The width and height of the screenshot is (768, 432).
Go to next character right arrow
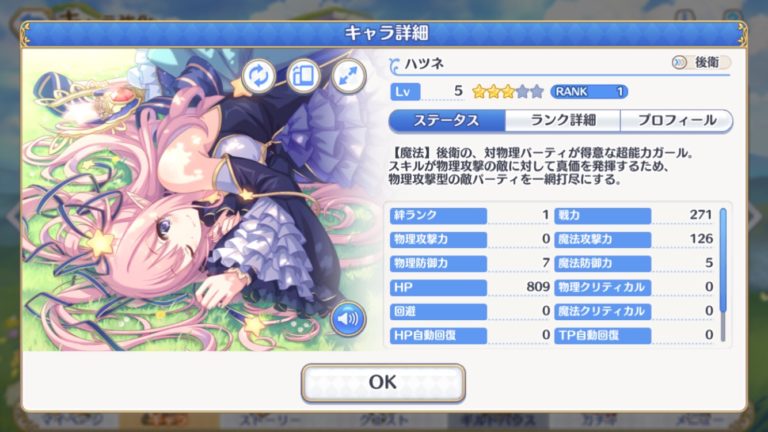pos(756,216)
